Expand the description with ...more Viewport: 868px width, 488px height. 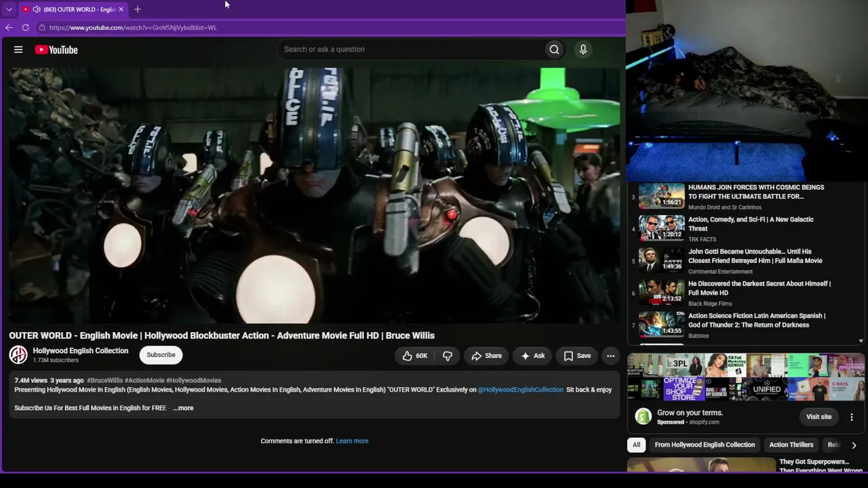tap(183, 408)
